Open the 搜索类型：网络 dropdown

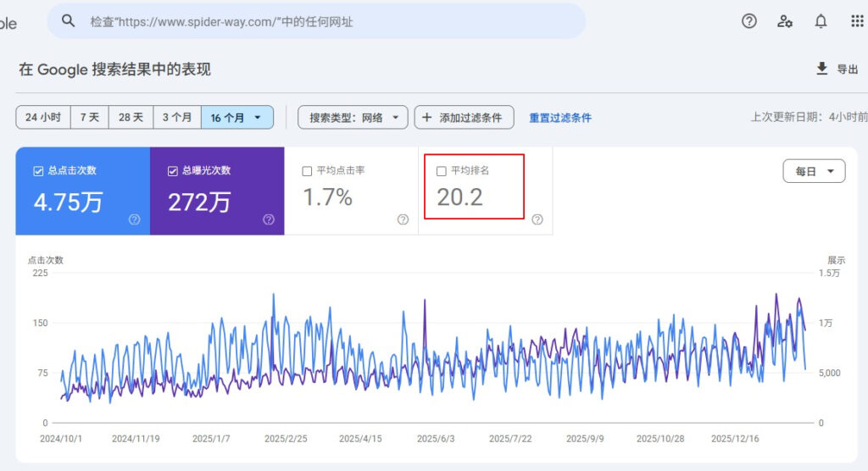353,118
